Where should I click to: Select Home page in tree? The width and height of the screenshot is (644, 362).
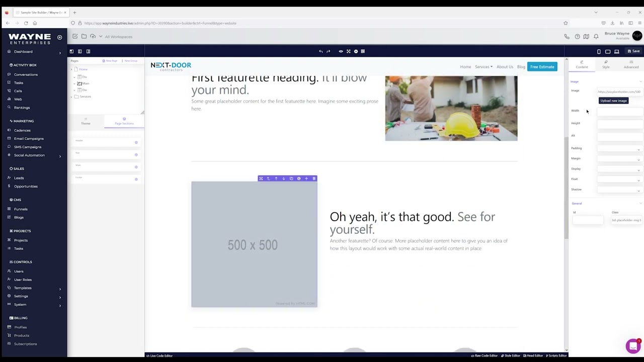(x=83, y=69)
